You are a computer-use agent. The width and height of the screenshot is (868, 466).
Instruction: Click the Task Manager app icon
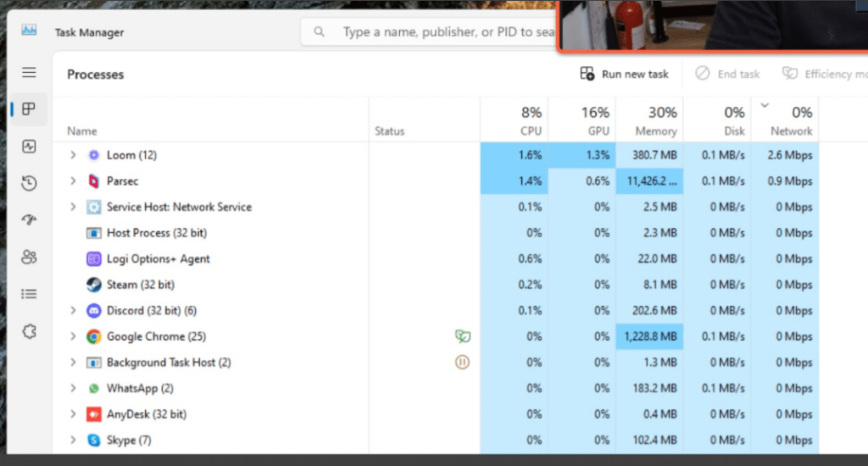click(29, 30)
